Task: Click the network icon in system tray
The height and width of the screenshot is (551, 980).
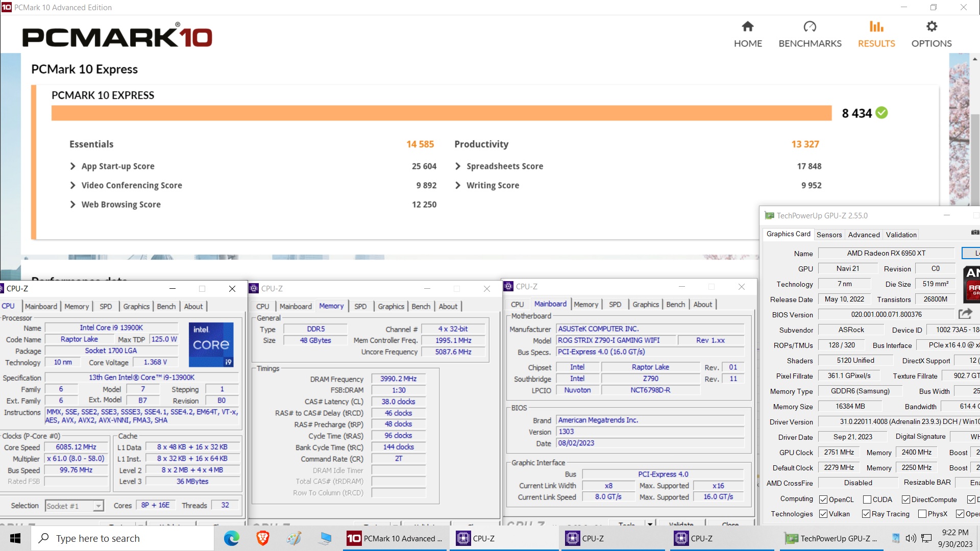Action: [926, 538]
